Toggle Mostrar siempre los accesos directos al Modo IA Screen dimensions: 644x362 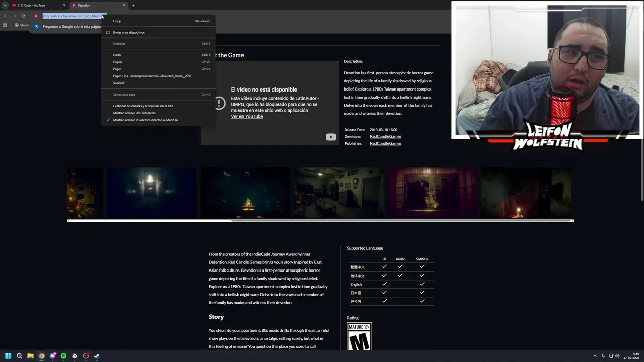pyautogui.click(x=158, y=120)
